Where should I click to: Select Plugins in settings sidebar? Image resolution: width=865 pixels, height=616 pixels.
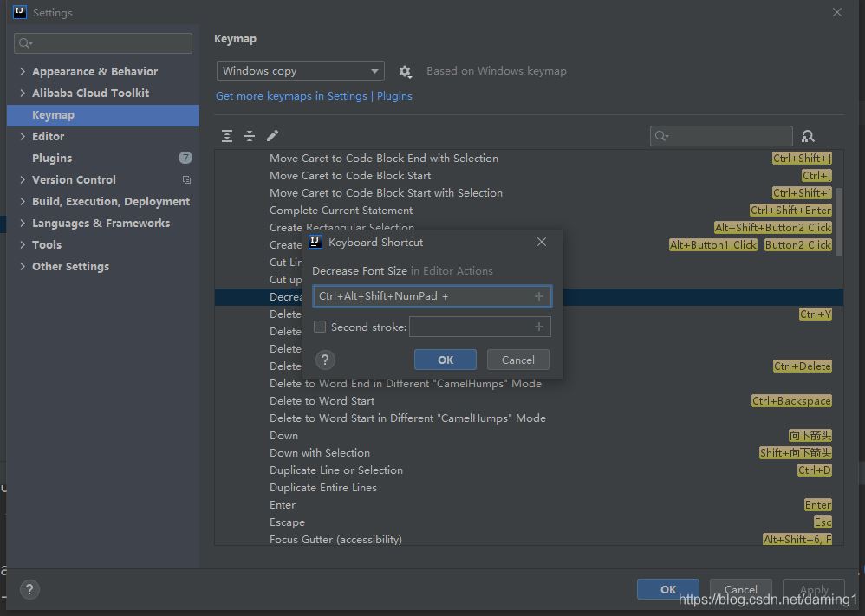click(52, 158)
